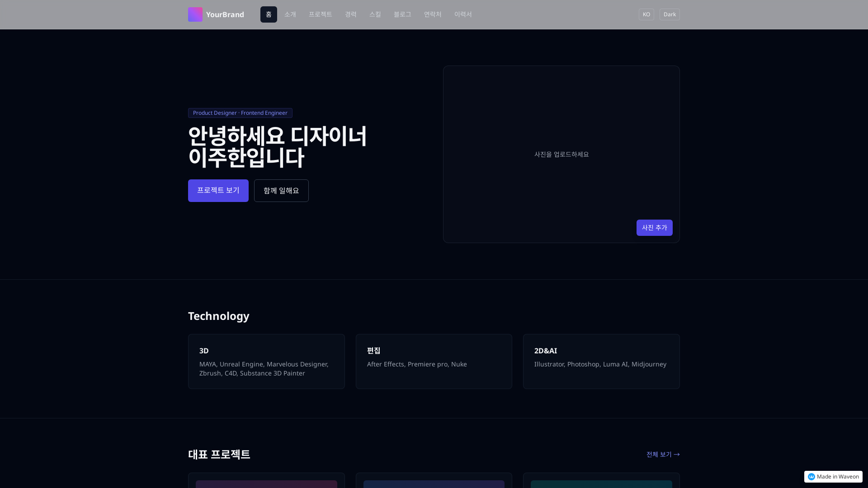The height and width of the screenshot is (488, 868).
Task: Select the 스킬 navigation item
Action: [x=375, y=14]
